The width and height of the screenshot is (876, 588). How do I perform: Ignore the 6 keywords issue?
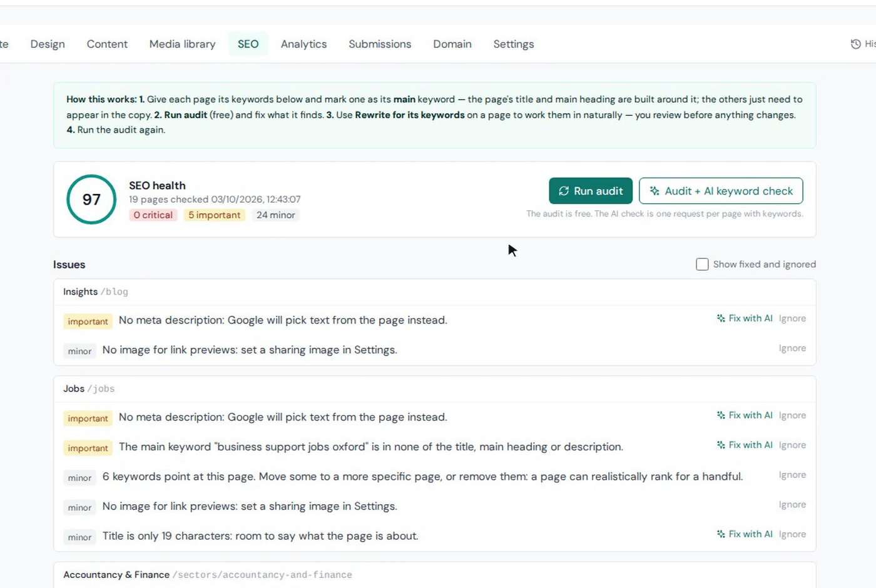coord(792,475)
